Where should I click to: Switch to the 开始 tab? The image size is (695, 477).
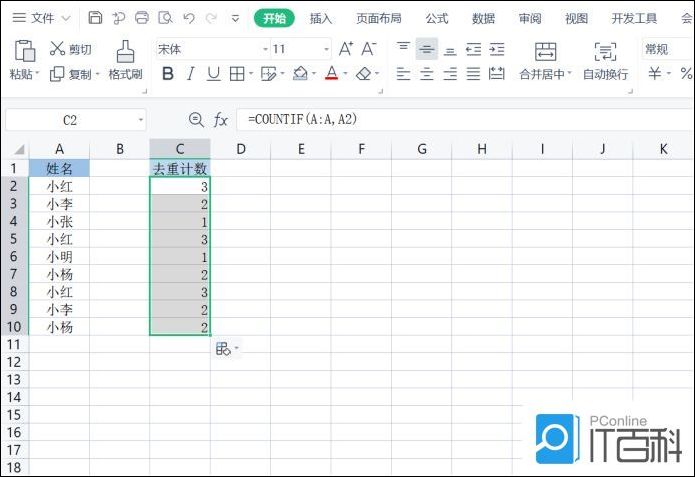(274, 18)
